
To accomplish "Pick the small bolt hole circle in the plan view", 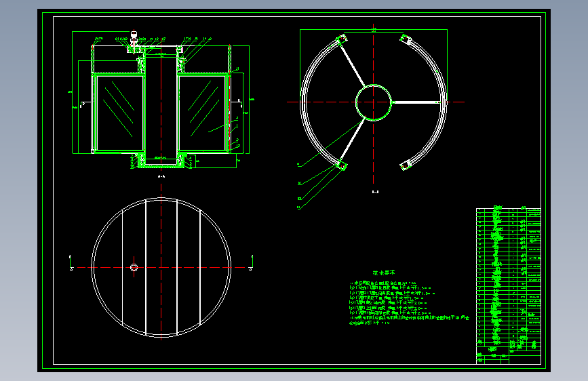I will [x=134, y=267].
